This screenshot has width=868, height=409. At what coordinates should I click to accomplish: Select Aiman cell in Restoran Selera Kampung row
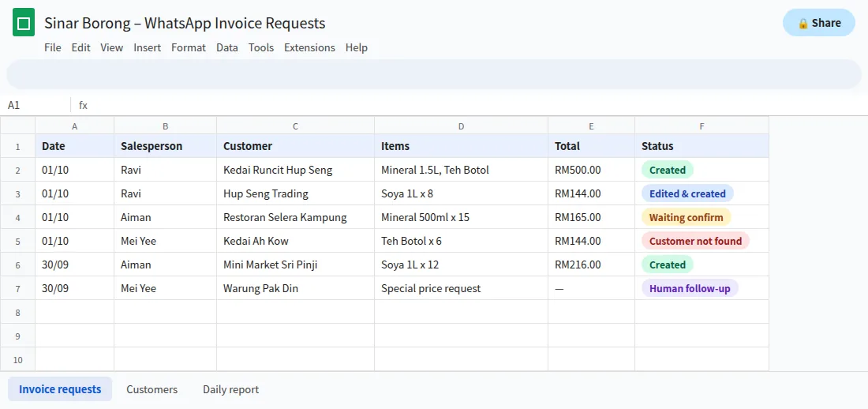pos(166,217)
